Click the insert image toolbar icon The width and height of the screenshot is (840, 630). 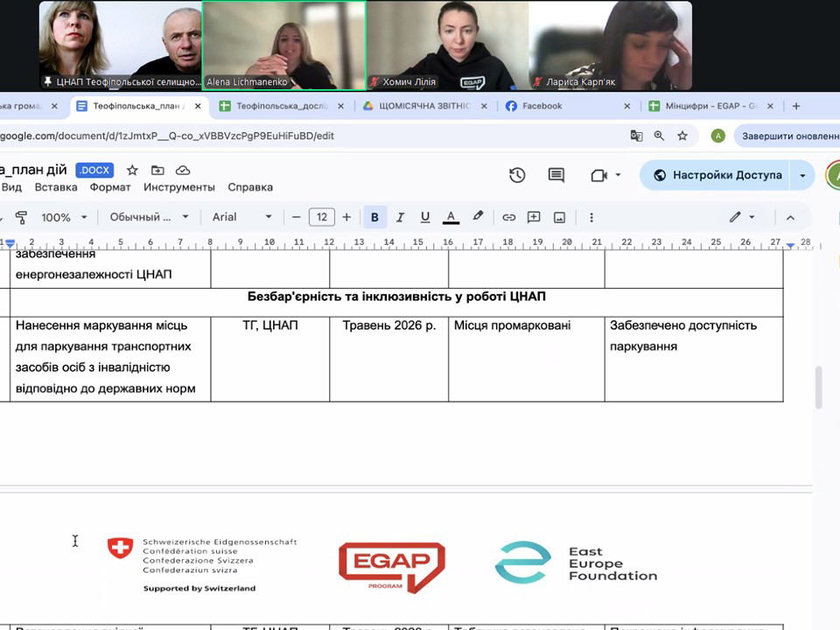[x=559, y=217]
